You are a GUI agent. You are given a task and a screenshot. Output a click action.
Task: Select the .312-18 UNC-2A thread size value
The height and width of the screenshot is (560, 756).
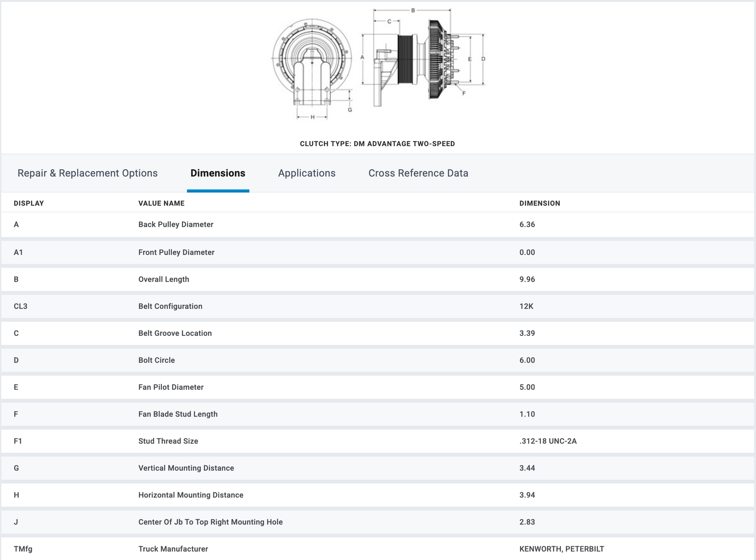pyautogui.click(x=548, y=441)
